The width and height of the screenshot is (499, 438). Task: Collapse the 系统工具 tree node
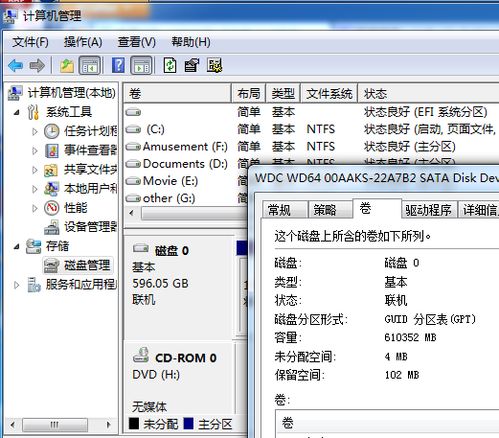point(16,112)
